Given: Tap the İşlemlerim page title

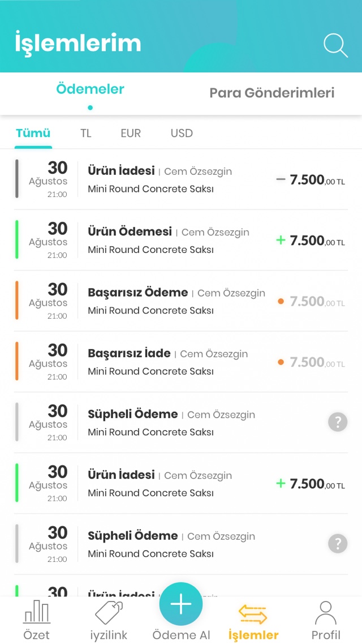Looking at the screenshot, I should coord(78,44).
